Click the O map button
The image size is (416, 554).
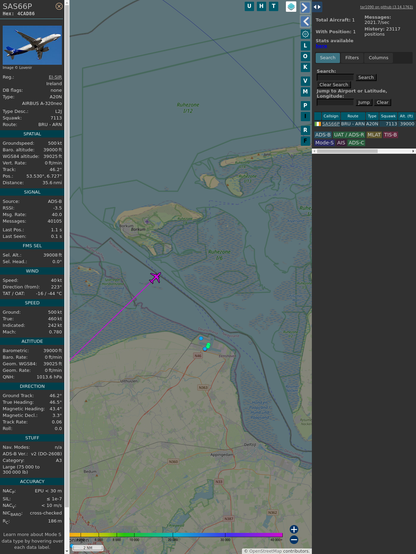(305, 56)
